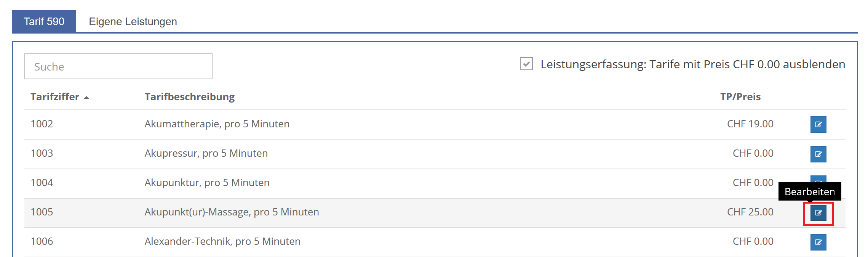
Task: Edit Akupunkt(ur)-Massage 1005 row
Action: [x=818, y=213]
